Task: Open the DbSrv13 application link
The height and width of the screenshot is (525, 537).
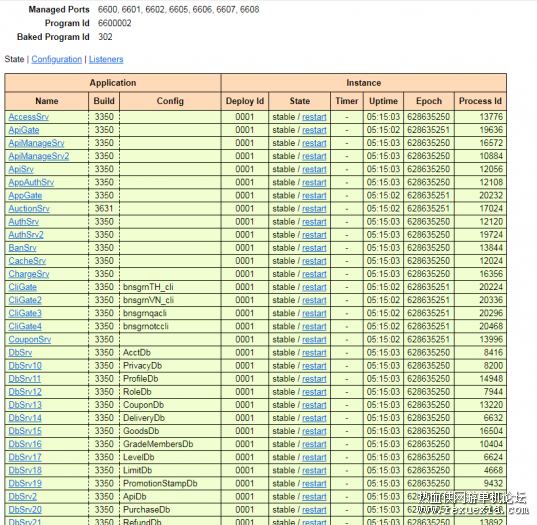Action: click(25, 405)
